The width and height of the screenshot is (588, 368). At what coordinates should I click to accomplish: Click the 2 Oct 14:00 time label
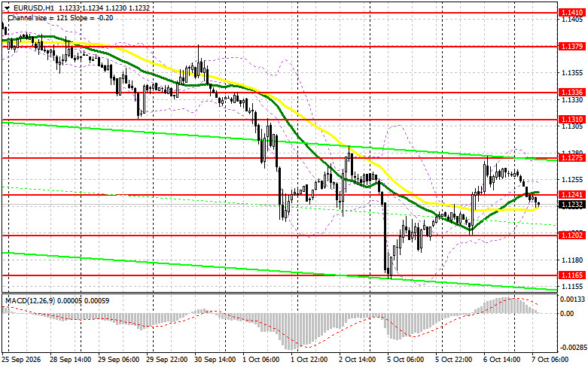pos(358,360)
